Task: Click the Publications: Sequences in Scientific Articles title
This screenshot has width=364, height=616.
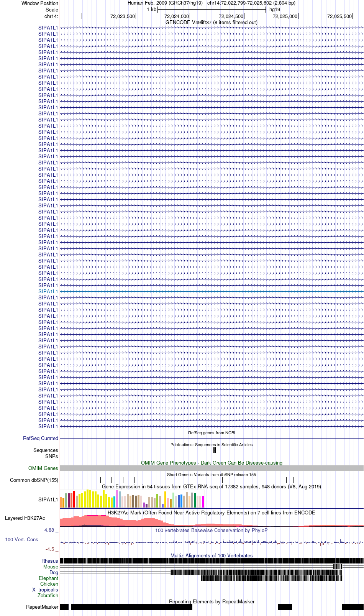Action: click(x=212, y=445)
